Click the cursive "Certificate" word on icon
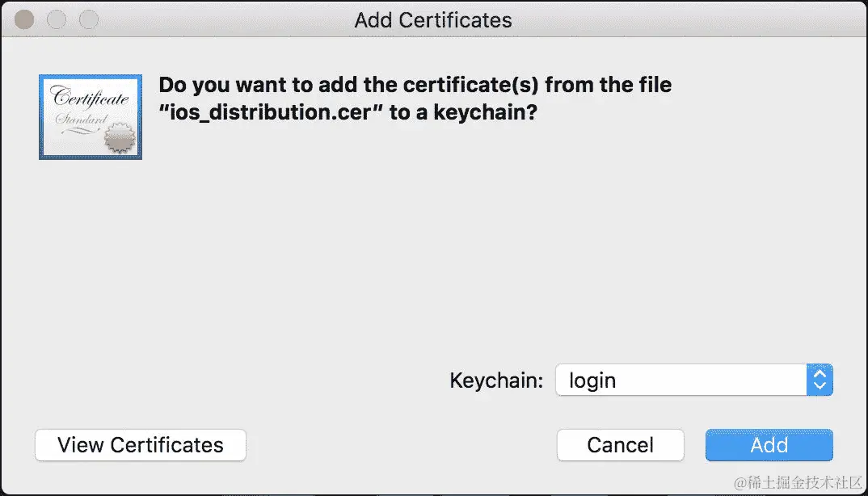 point(90,99)
